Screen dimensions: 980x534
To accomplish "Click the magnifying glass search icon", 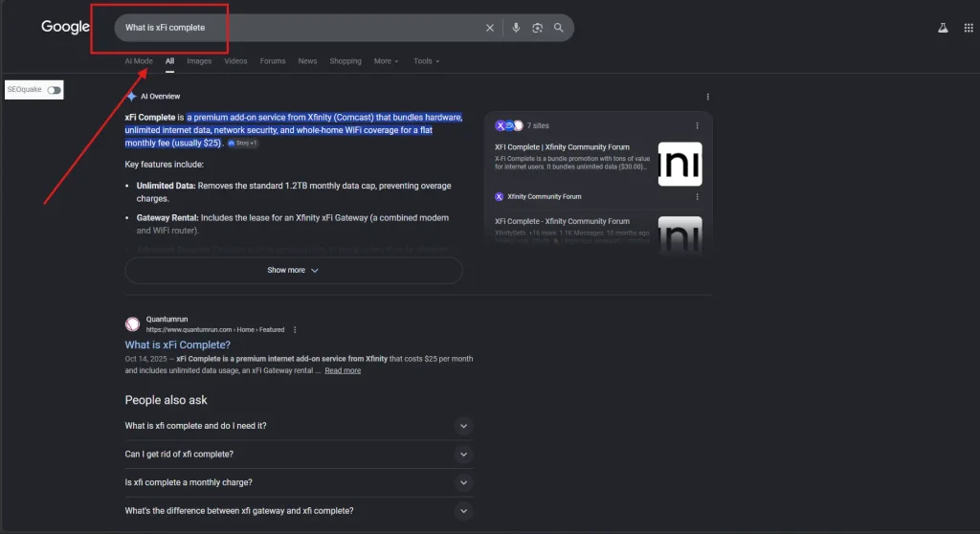I will click(x=558, y=28).
